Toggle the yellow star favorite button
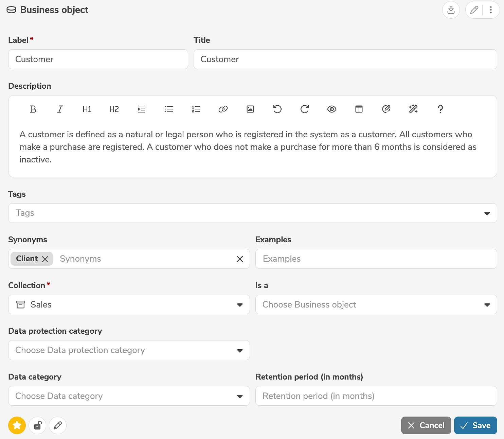 (17, 425)
